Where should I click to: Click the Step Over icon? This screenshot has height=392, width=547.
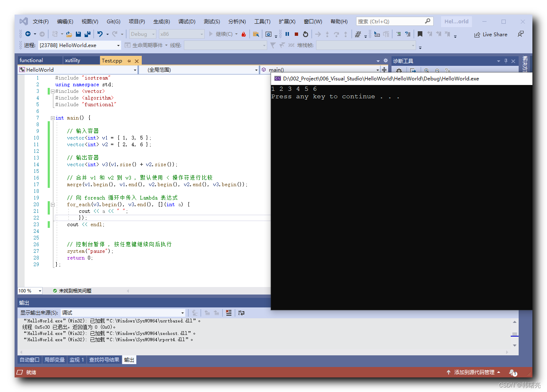click(x=336, y=34)
